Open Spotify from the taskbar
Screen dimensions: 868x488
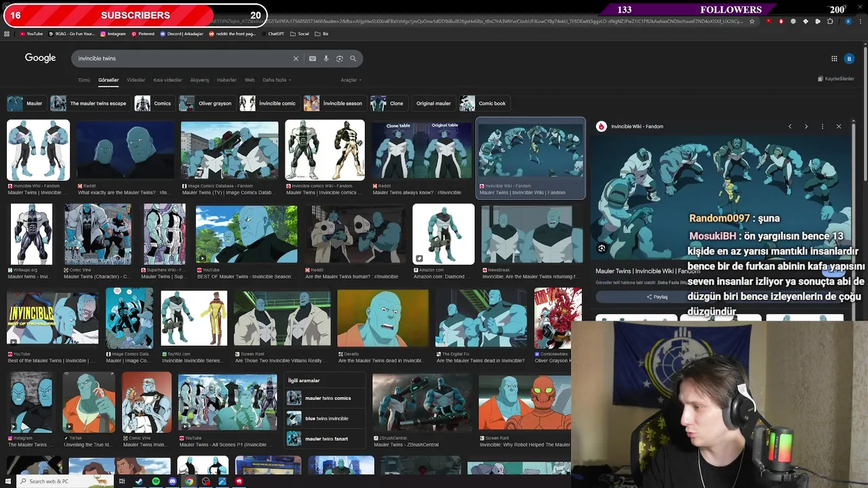156,481
